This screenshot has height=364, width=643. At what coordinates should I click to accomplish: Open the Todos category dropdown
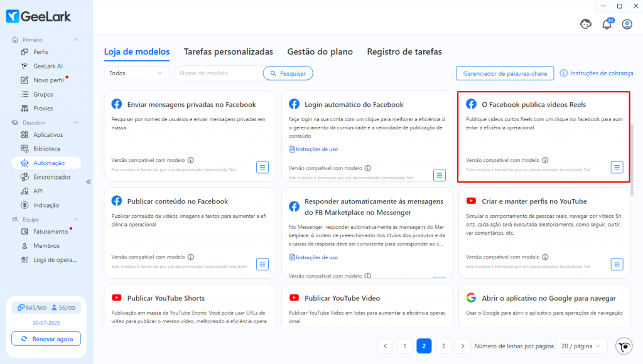[x=136, y=73]
